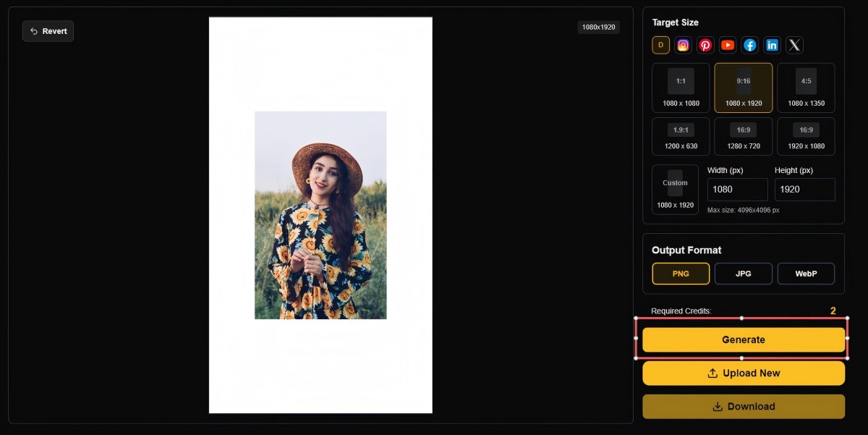Pick the 16:9 1280 x 720 preset
The width and height of the screenshot is (868, 435).
pos(744,136)
